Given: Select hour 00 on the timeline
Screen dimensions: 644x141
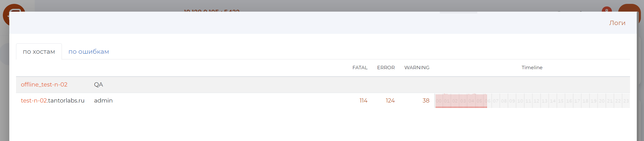Looking at the screenshot, I should point(439,101).
